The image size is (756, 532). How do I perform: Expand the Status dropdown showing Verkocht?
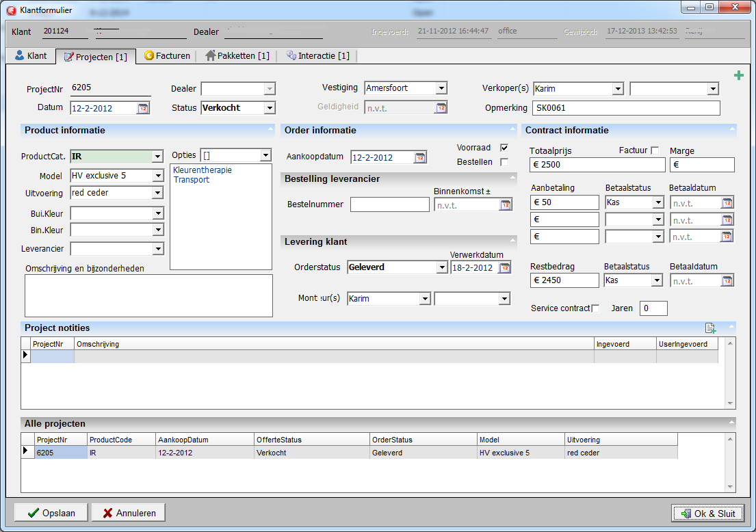point(270,108)
